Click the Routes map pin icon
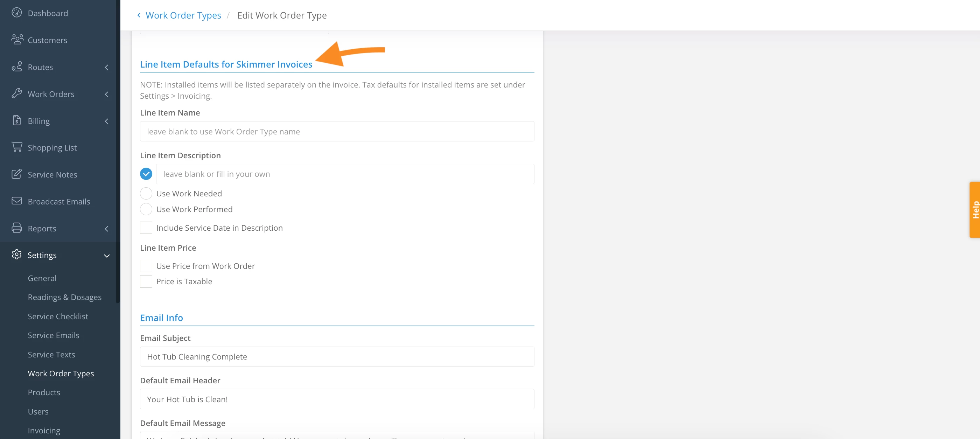980x439 pixels. (16, 67)
